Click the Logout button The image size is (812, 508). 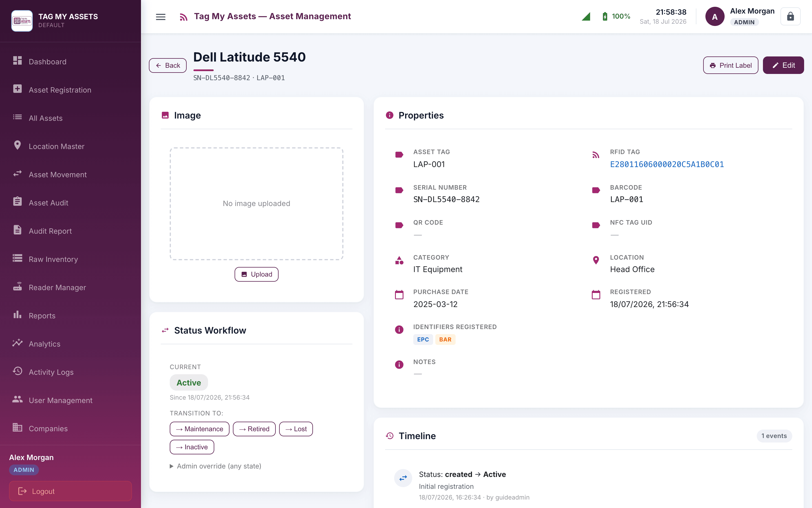[70, 491]
